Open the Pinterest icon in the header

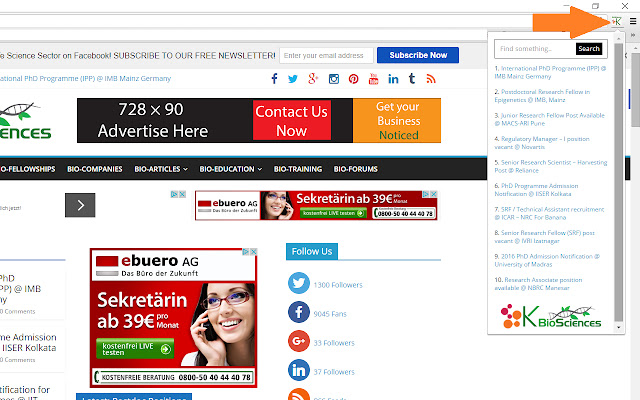(354, 79)
